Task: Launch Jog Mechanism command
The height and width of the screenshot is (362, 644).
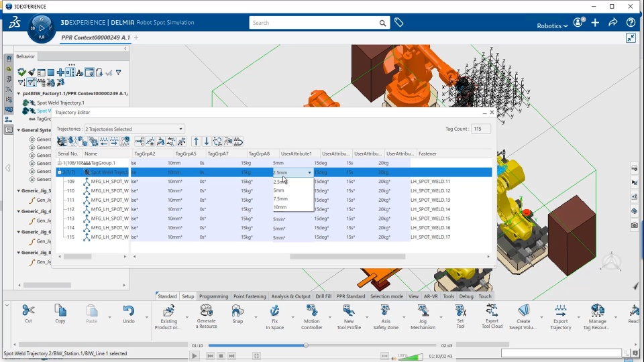Action: [423, 317]
